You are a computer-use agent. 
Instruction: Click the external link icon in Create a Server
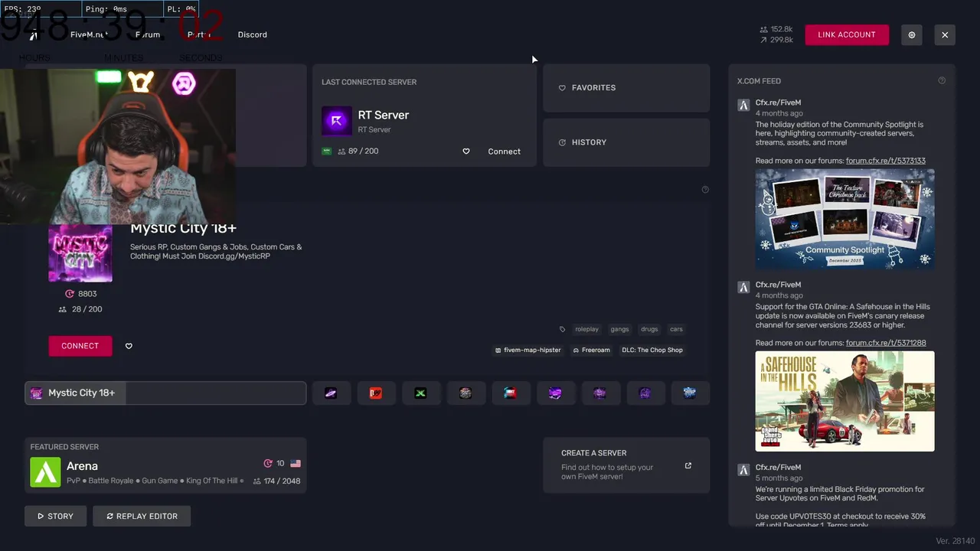point(688,465)
